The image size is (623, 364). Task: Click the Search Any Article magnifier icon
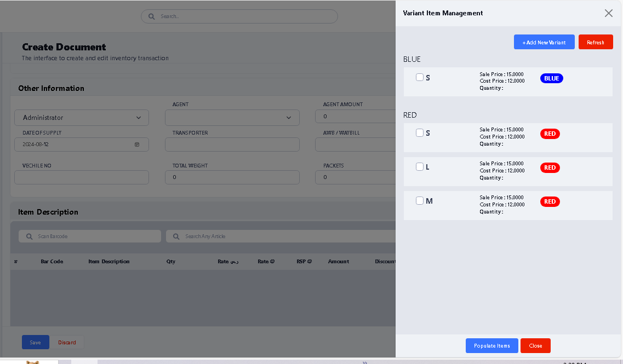click(x=176, y=236)
